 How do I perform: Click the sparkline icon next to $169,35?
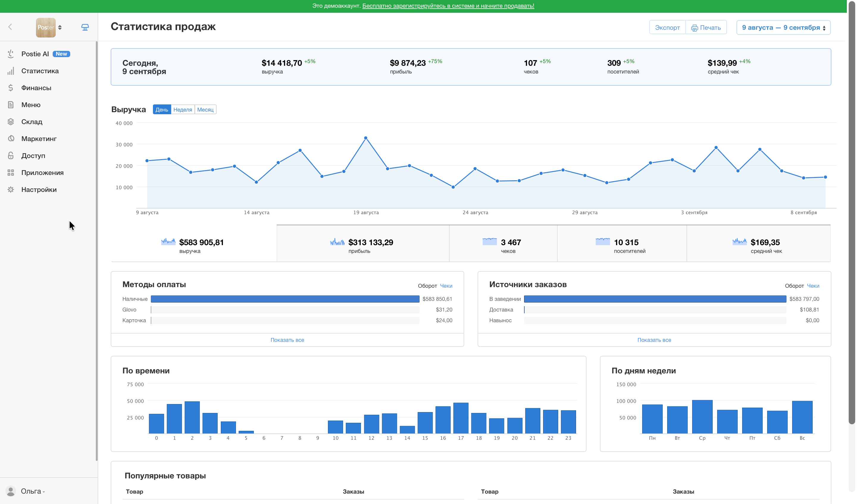[739, 242]
